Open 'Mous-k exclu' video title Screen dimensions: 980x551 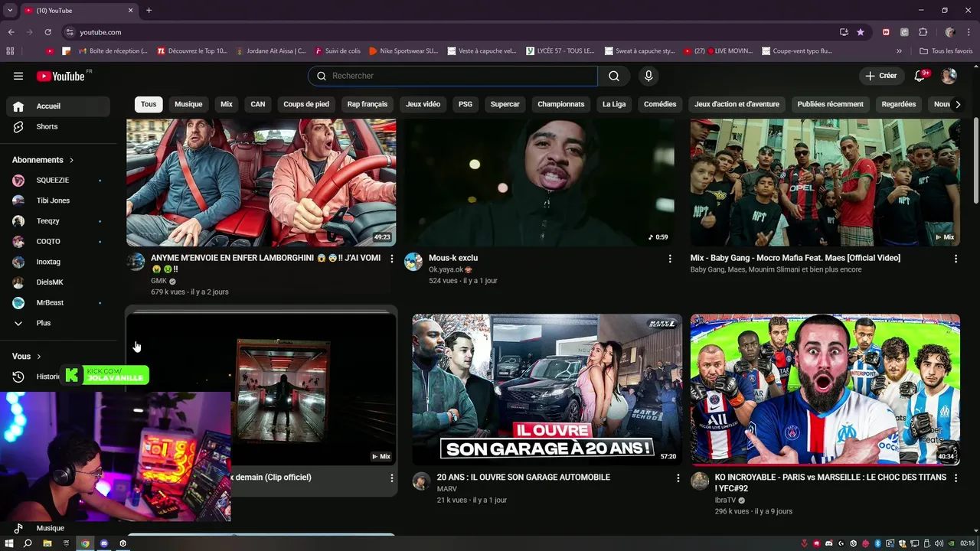click(453, 258)
